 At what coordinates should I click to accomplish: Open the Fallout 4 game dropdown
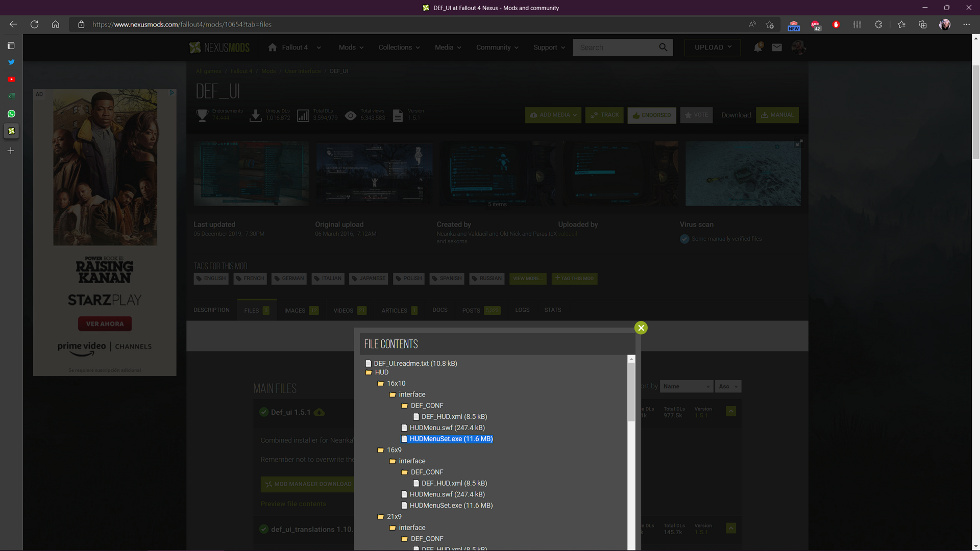click(x=295, y=47)
